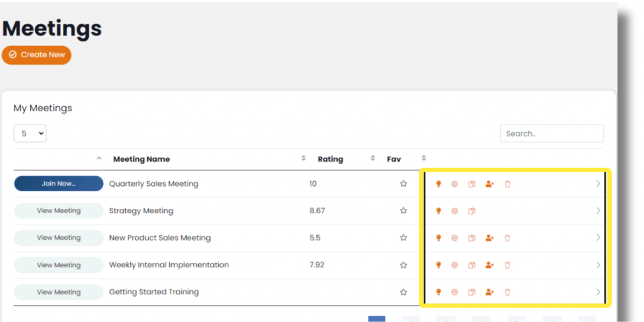Click the Create New button

pos(36,55)
